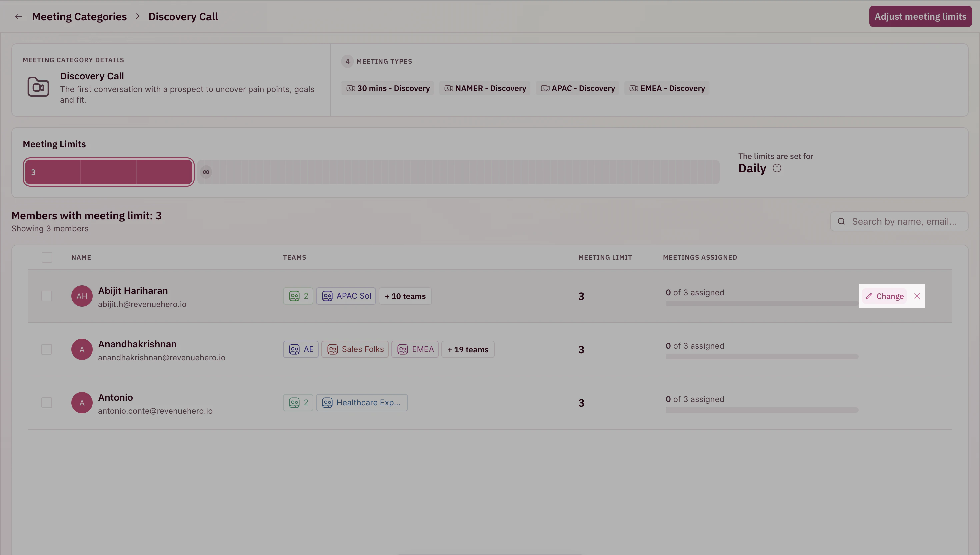Click Change next to Abijit's meetings assigned

(x=885, y=296)
